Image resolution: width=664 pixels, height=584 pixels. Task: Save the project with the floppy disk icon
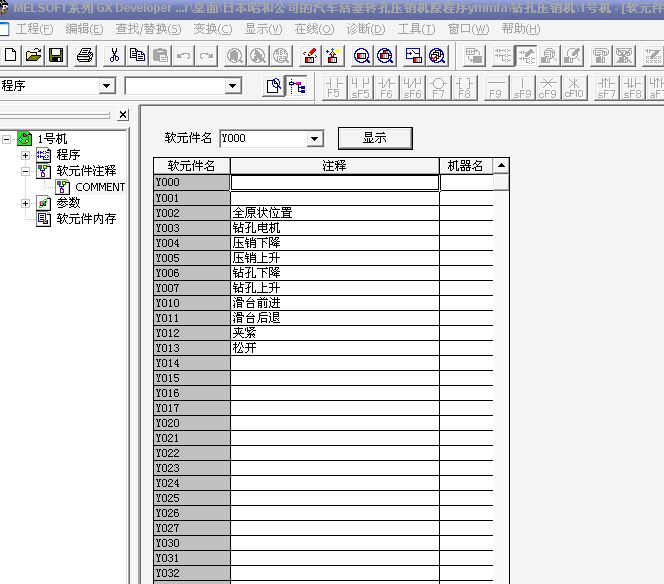point(56,55)
